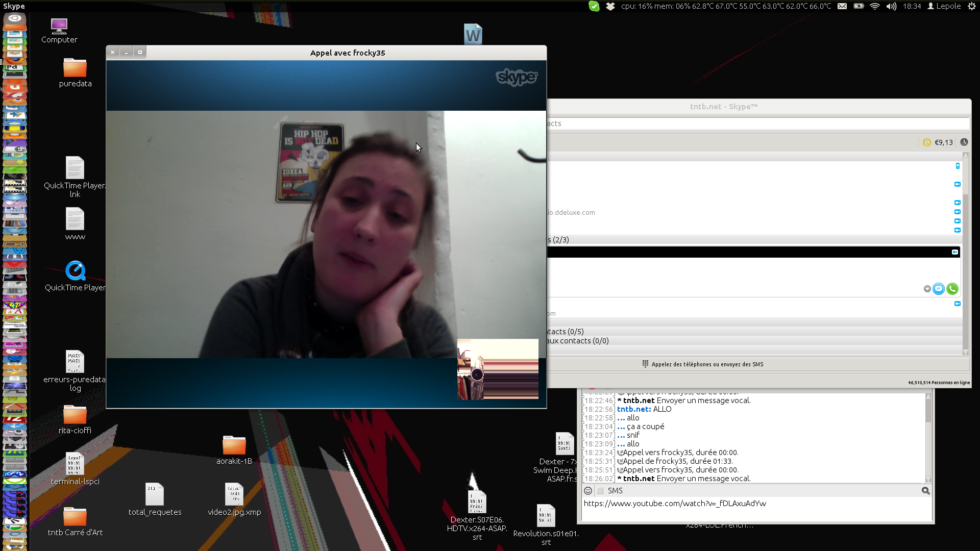
Task: Click into the chat message input field
Action: 754,510
